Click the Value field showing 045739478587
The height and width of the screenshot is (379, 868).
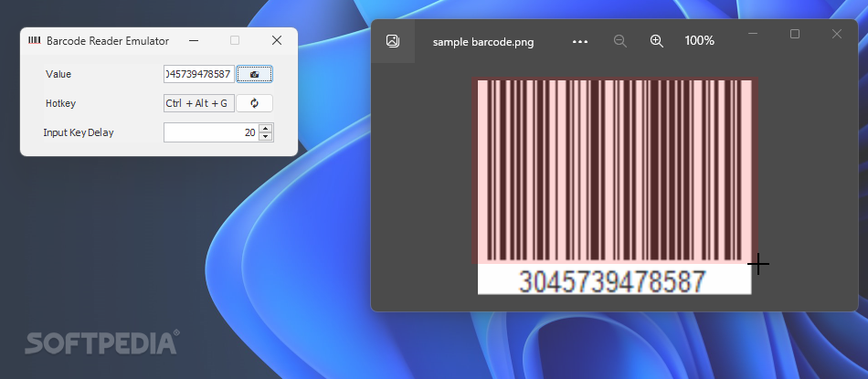point(199,74)
